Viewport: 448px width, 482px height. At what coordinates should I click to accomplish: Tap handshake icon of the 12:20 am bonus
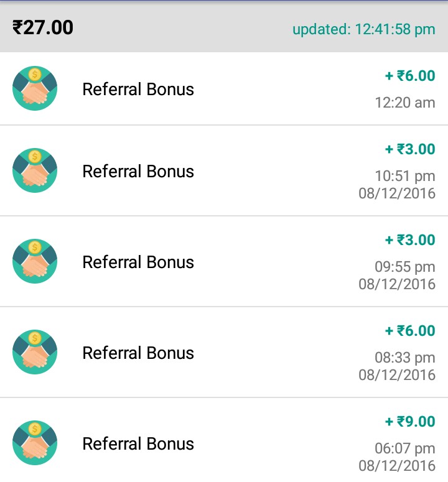click(x=35, y=89)
